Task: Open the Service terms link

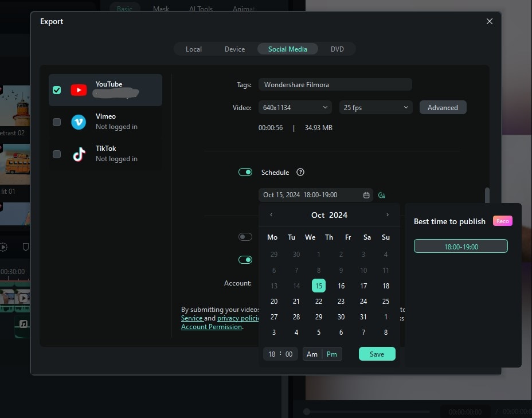Action: click(x=191, y=318)
